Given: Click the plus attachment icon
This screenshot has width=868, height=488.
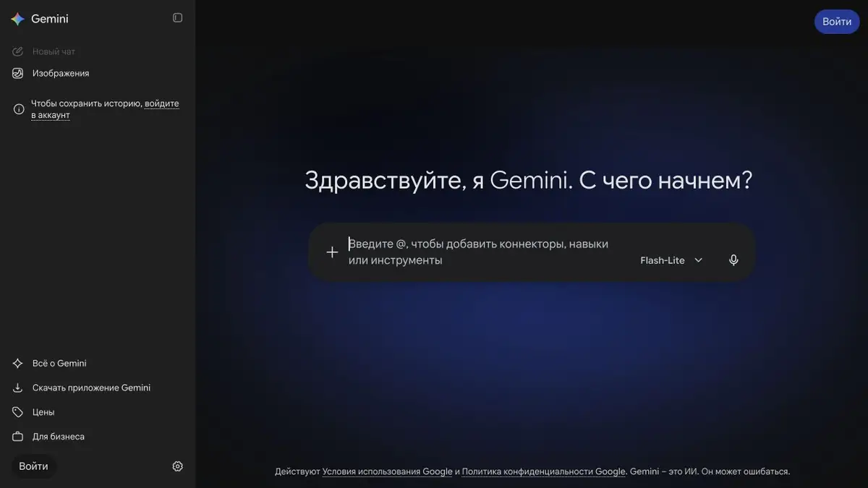Looking at the screenshot, I should 332,252.
